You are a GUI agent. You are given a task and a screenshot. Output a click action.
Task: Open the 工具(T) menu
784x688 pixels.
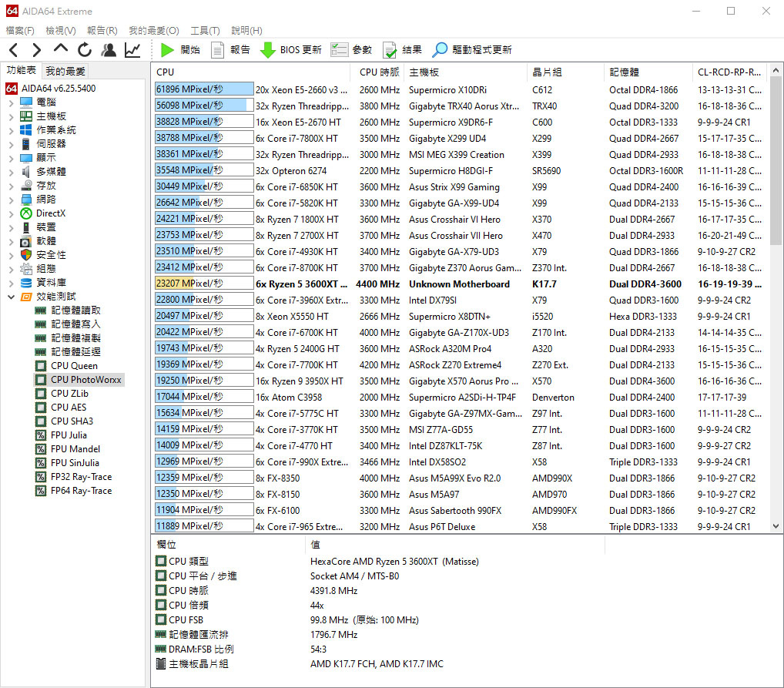click(205, 31)
